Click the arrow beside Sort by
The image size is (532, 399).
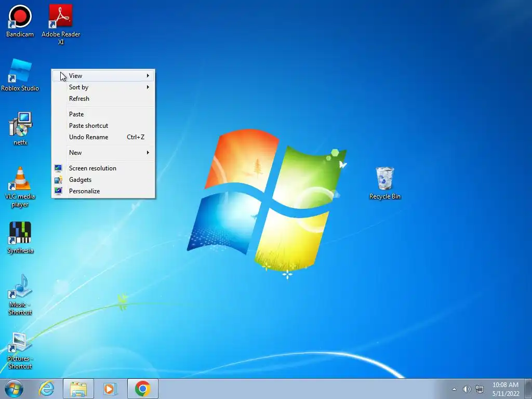(148, 87)
